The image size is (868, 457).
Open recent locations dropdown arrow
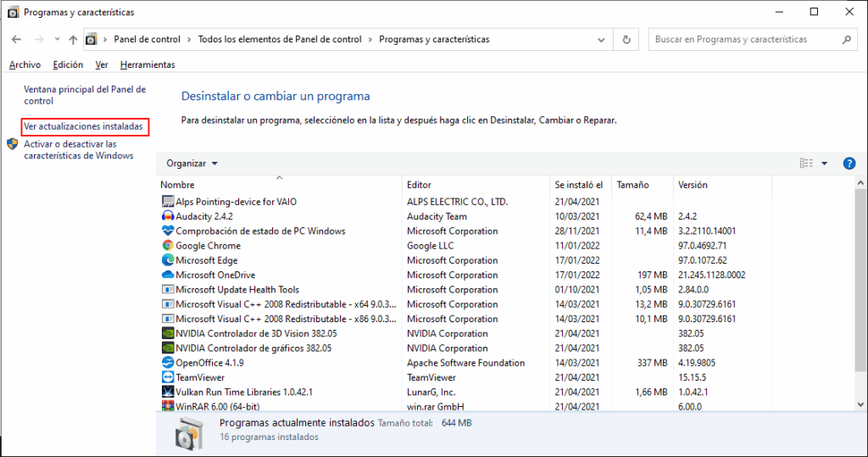click(57, 39)
